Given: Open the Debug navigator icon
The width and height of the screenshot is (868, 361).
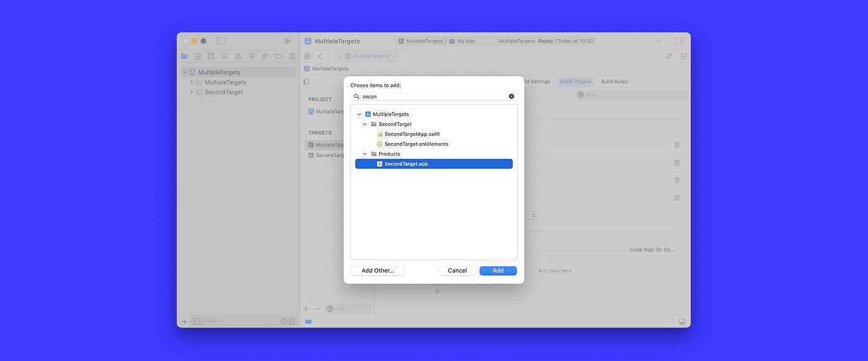Looking at the screenshot, I should pos(265,56).
